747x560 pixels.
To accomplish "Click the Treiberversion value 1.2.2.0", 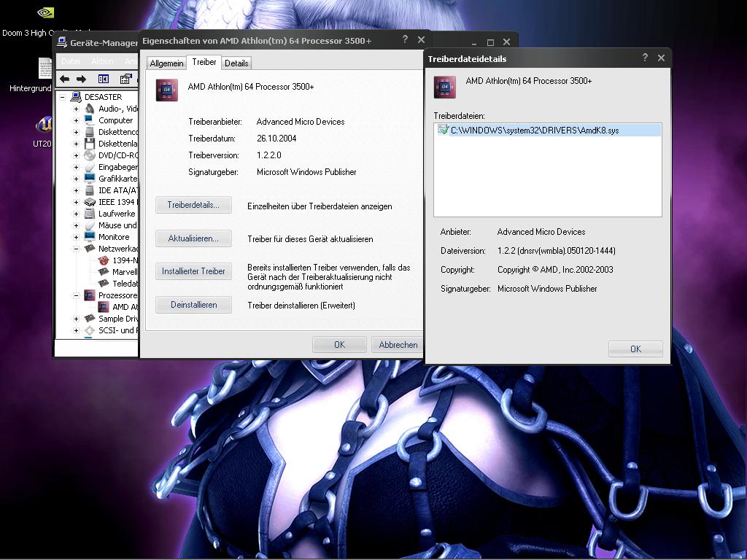I will pos(268,155).
